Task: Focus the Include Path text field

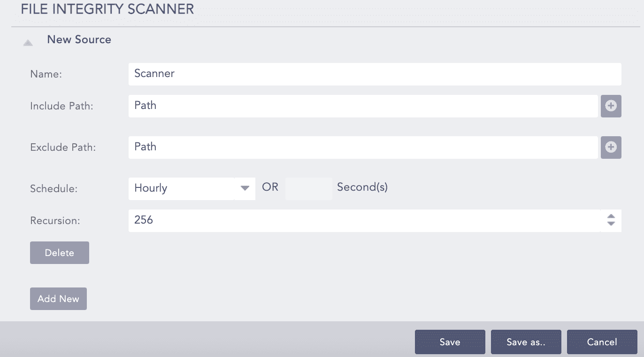Action: [363, 106]
